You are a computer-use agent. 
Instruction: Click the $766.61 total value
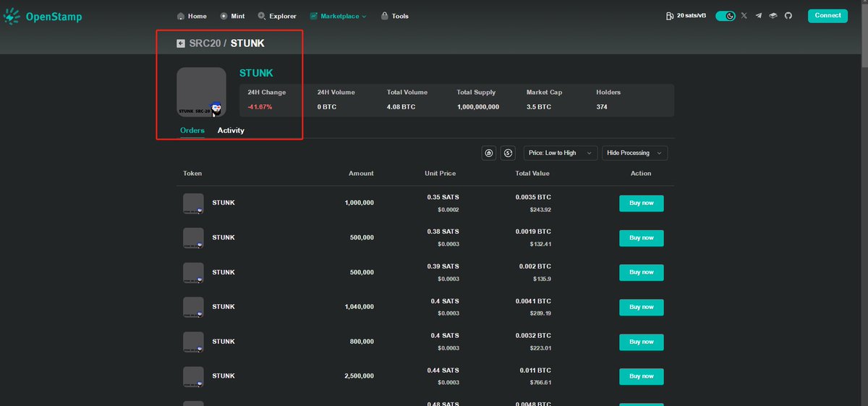pyautogui.click(x=540, y=383)
